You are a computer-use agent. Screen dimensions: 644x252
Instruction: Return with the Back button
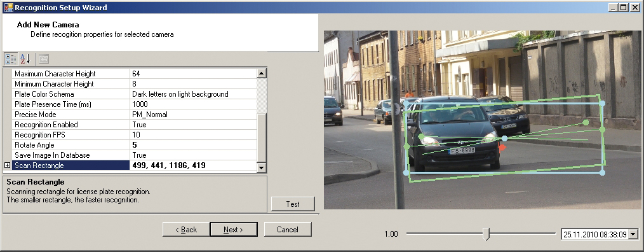pyautogui.click(x=186, y=230)
